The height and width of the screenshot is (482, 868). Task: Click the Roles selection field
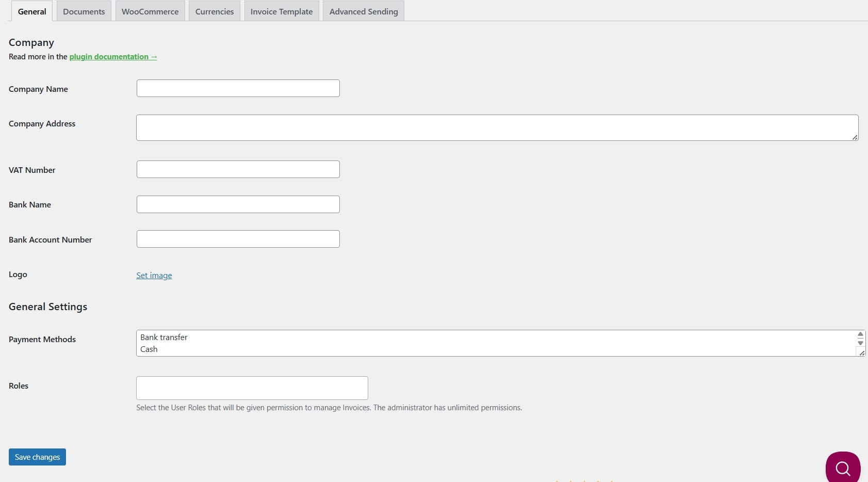coord(251,388)
